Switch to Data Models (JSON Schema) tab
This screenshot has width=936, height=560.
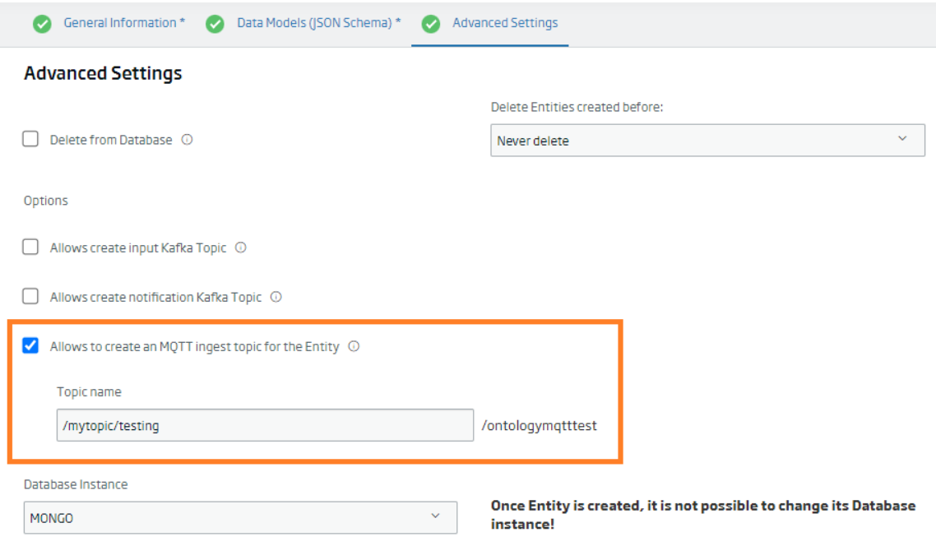point(319,23)
